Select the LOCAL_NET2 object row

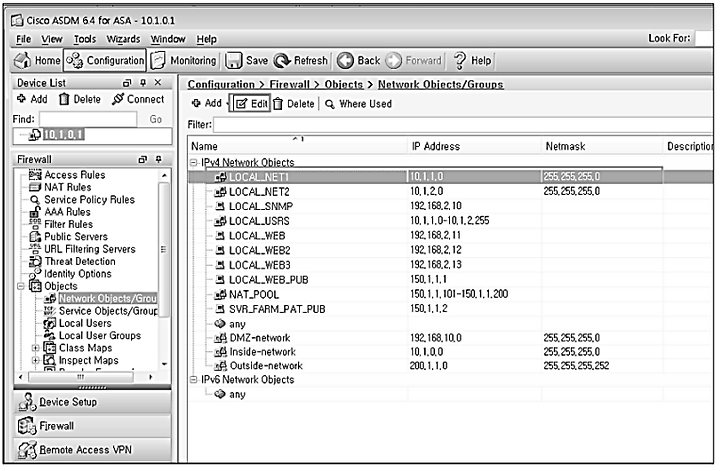pyautogui.click(x=450, y=191)
